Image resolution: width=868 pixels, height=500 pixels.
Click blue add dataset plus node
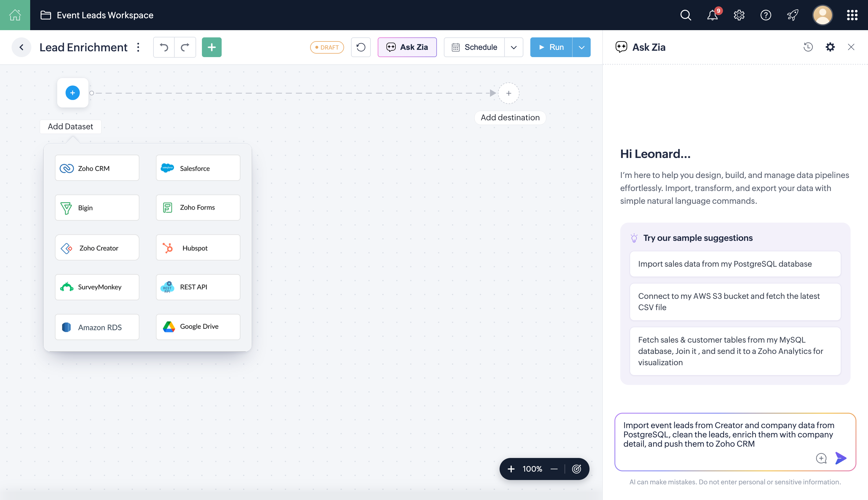pyautogui.click(x=73, y=93)
